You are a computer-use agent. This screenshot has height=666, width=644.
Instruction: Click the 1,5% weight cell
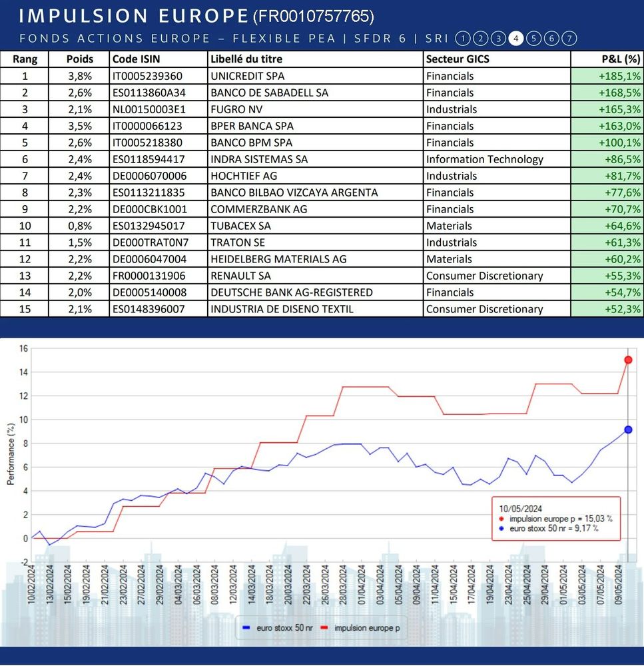pyautogui.click(x=79, y=242)
